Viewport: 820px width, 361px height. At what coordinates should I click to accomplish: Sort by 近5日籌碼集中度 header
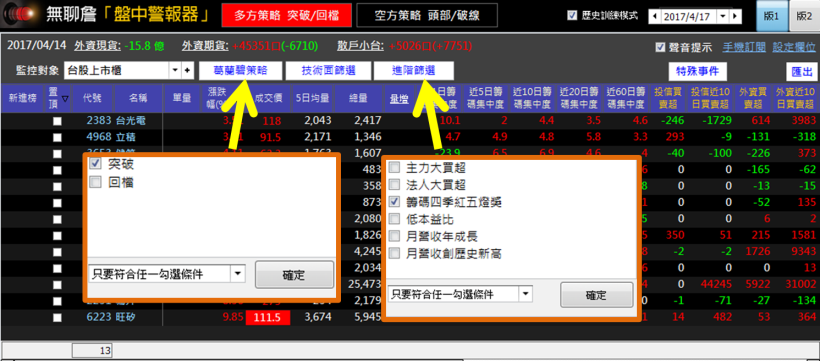pos(486,98)
